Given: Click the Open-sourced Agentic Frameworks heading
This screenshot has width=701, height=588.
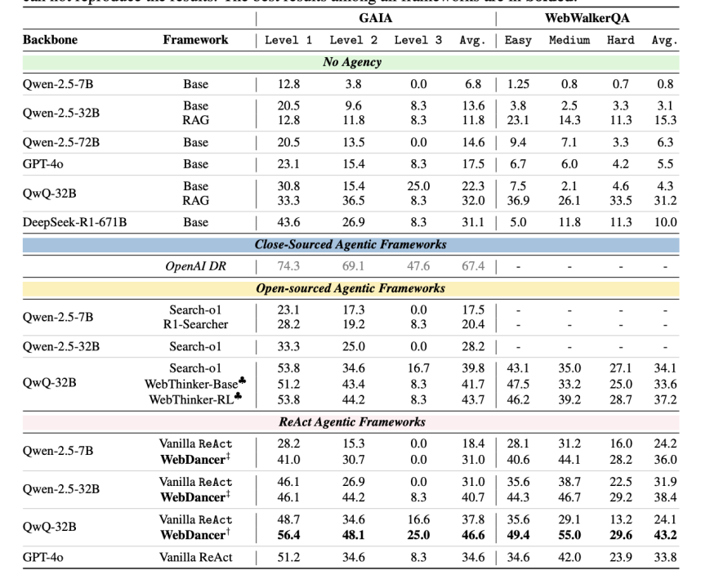Looking at the screenshot, I should coord(350,288).
